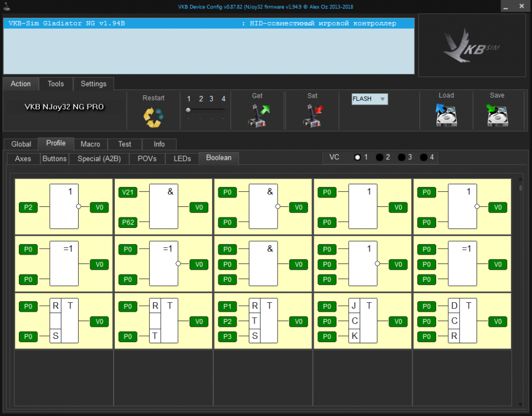The image size is (532, 416).
Task: Click the Save disk icon
Action: [x=497, y=115]
